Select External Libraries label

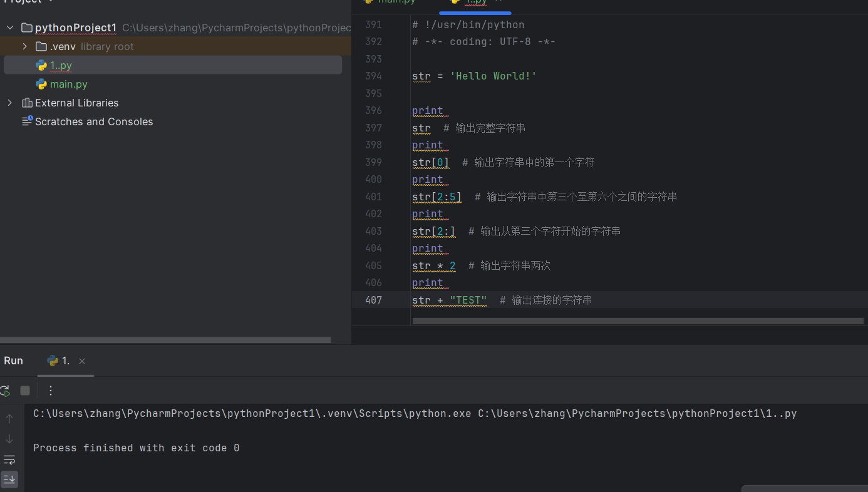76,103
